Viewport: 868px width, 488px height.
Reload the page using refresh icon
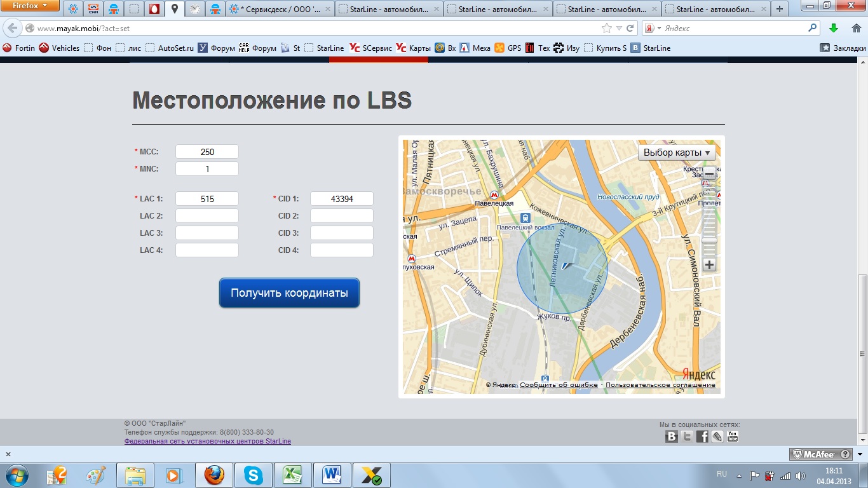pyautogui.click(x=630, y=29)
